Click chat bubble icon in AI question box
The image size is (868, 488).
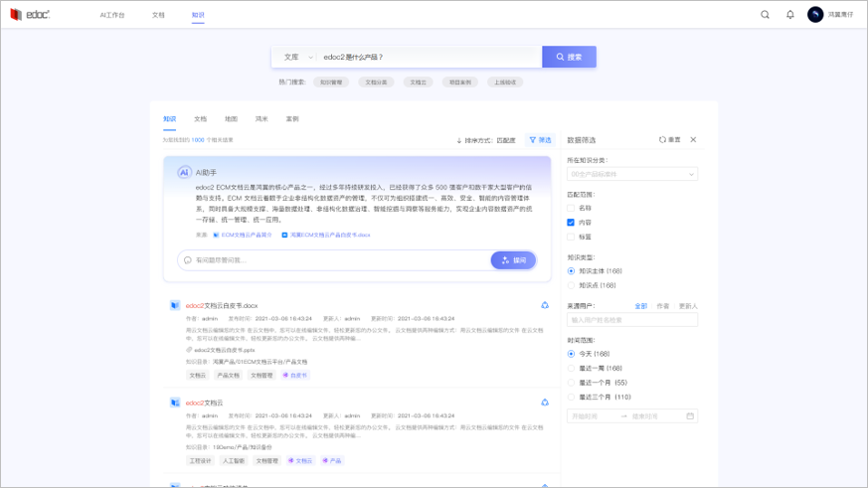(188, 260)
